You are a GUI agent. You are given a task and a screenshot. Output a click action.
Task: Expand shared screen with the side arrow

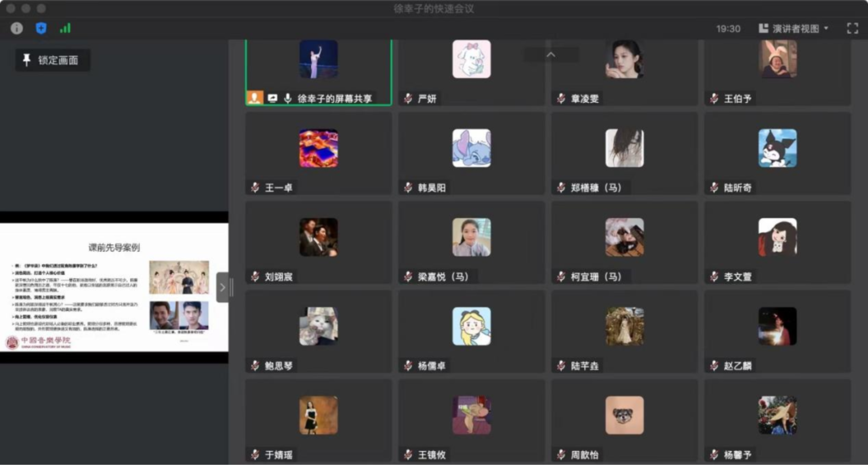tap(222, 287)
